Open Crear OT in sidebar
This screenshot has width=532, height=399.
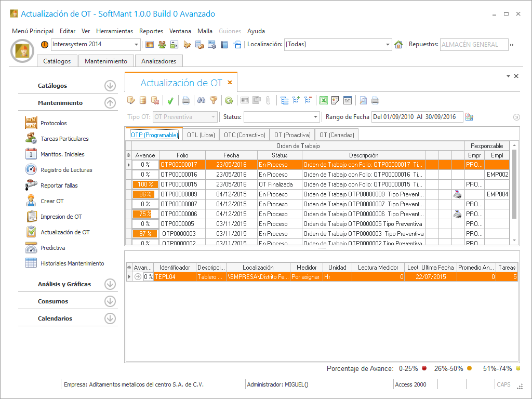(52, 201)
